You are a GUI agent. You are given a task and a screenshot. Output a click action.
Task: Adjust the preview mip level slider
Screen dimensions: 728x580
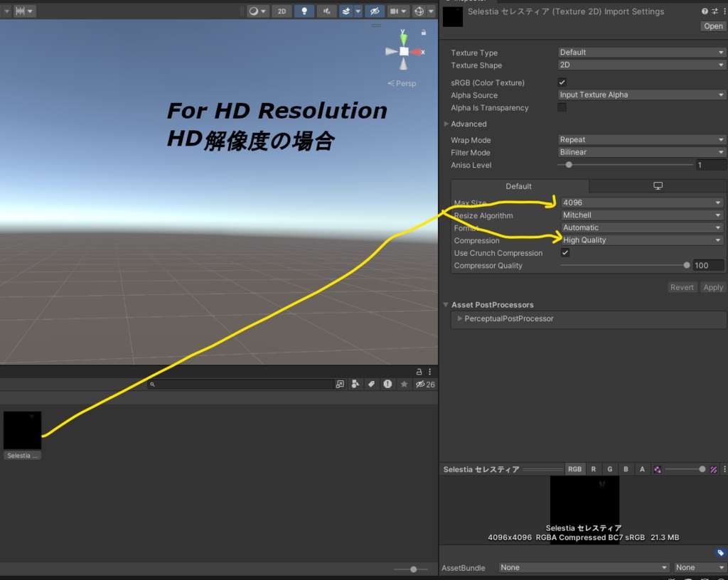pos(685,469)
